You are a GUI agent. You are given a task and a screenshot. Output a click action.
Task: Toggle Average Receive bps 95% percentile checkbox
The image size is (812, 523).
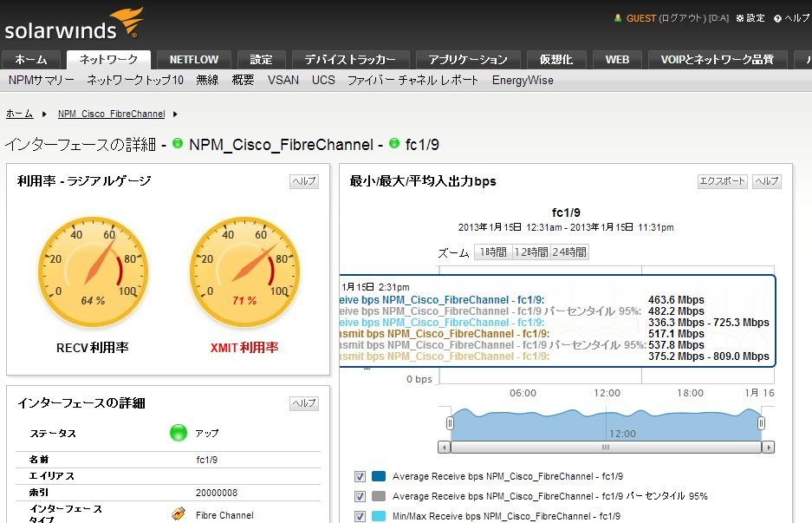[x=360, y=497]
